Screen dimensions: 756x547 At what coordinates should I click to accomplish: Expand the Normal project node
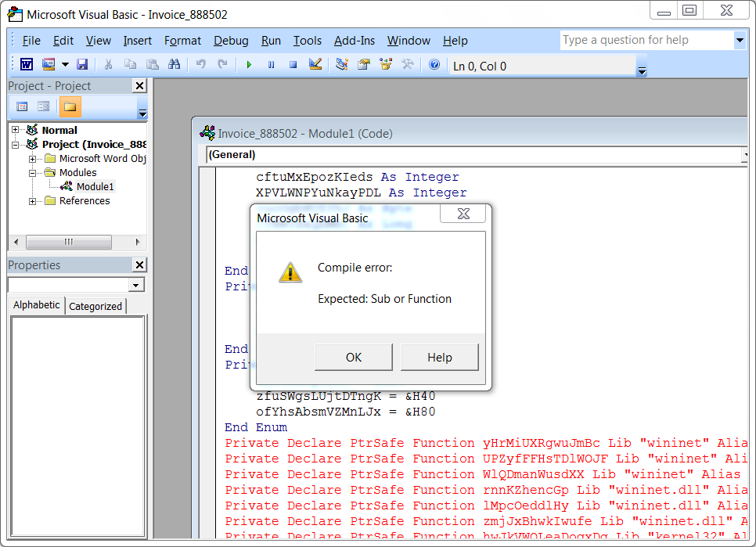[x=16, y=130]
